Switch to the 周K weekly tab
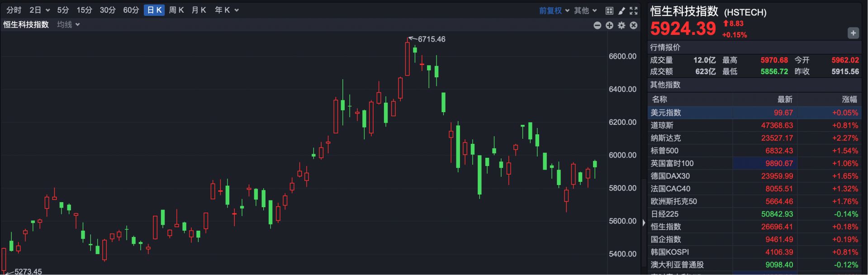Viewport: 868px width, 275px height. click(x=176, y=10)
